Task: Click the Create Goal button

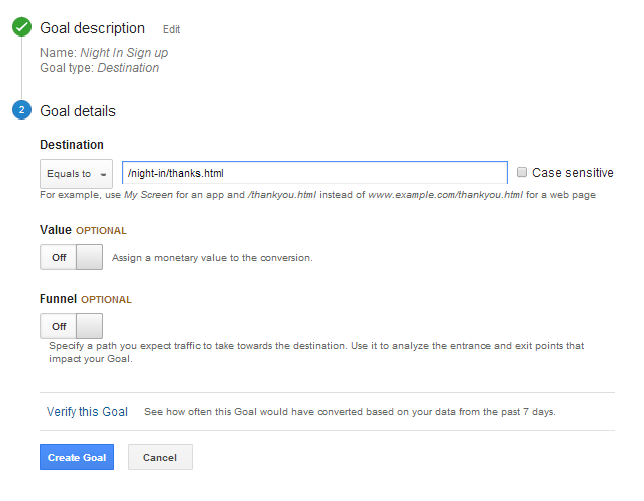Action: tap(77, 457)
